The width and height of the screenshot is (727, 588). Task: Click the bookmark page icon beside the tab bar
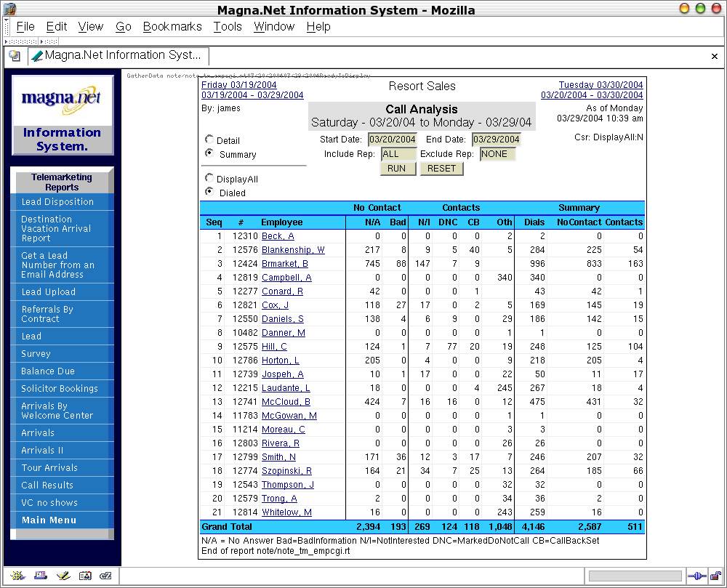coord(14,56)
